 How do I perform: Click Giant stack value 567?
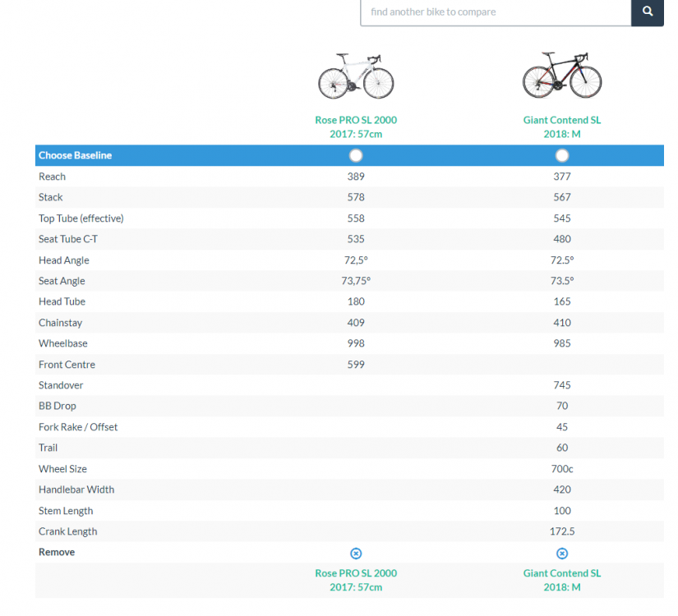pos(561,197)
